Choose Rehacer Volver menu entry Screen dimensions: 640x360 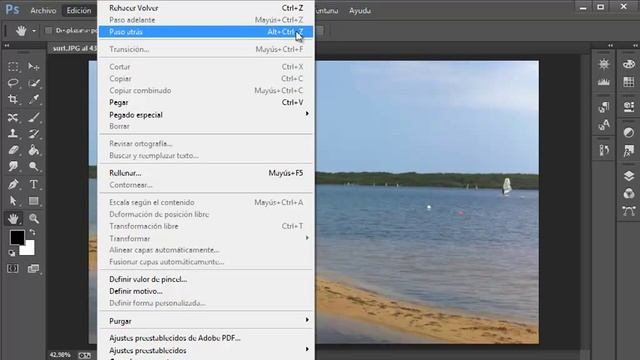click(206, 8)
